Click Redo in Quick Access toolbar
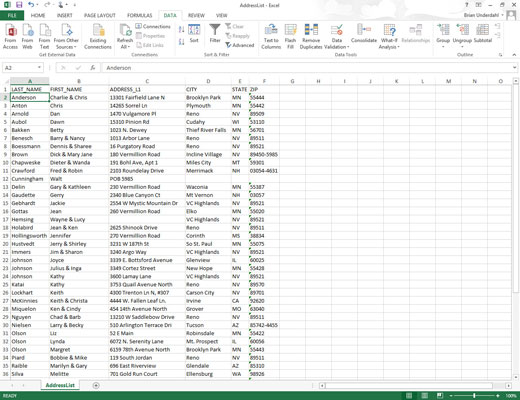520x400 pixels. click(47, 5)
